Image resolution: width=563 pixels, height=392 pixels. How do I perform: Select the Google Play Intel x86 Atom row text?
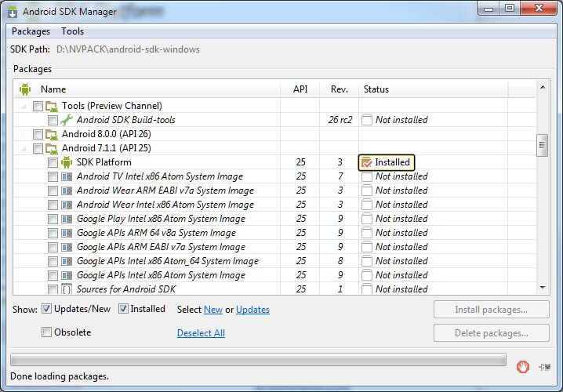pyautogui.click(x=161, y=219)
